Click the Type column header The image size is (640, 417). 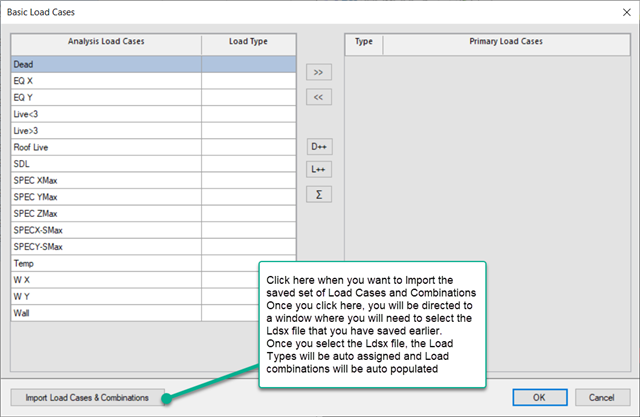pyautogui.click(x=364, y=44)
